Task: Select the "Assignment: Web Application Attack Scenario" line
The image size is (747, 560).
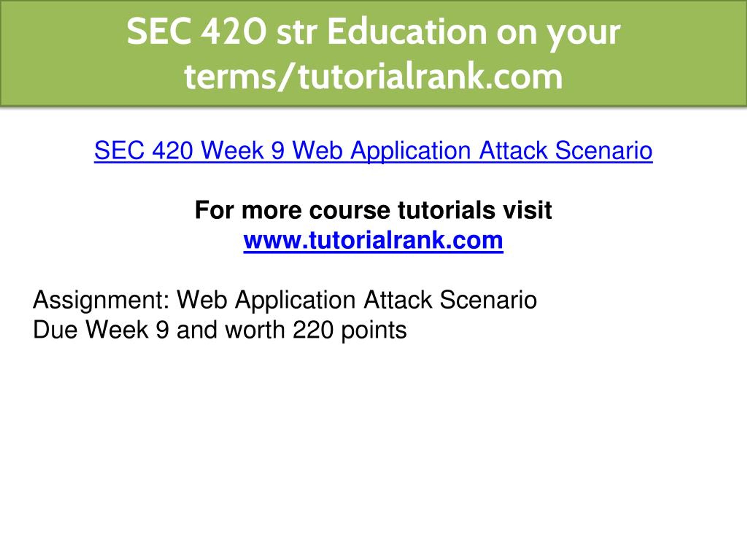Action: pyautogui.click(x=285, y=300)
